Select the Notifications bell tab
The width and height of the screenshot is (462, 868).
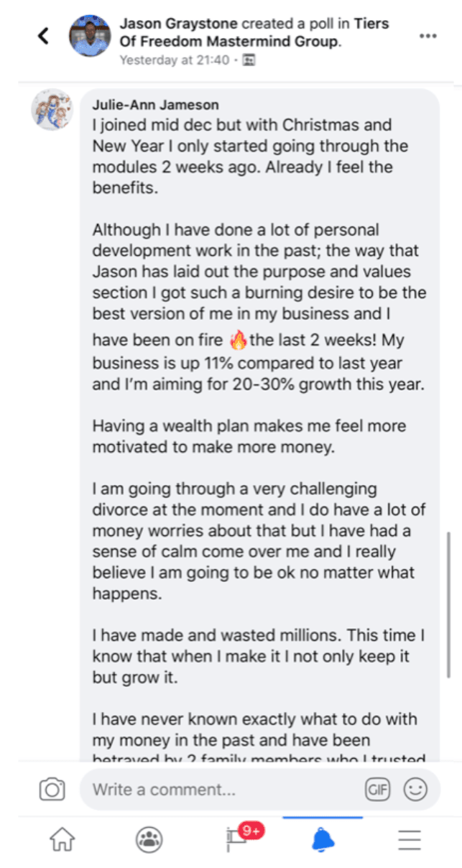pos(323,839)
